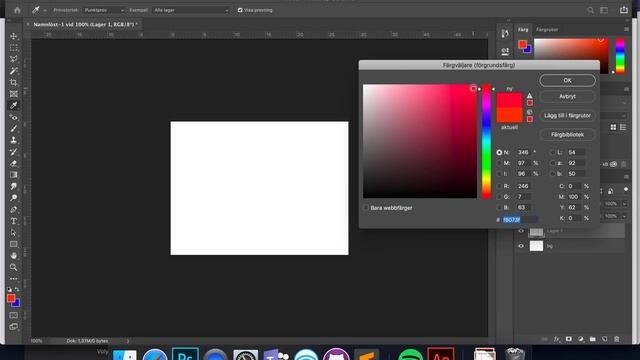Open the layer fill 100% dropdown
The width and height of the screenshot is (640, 360).
(624, 216)
